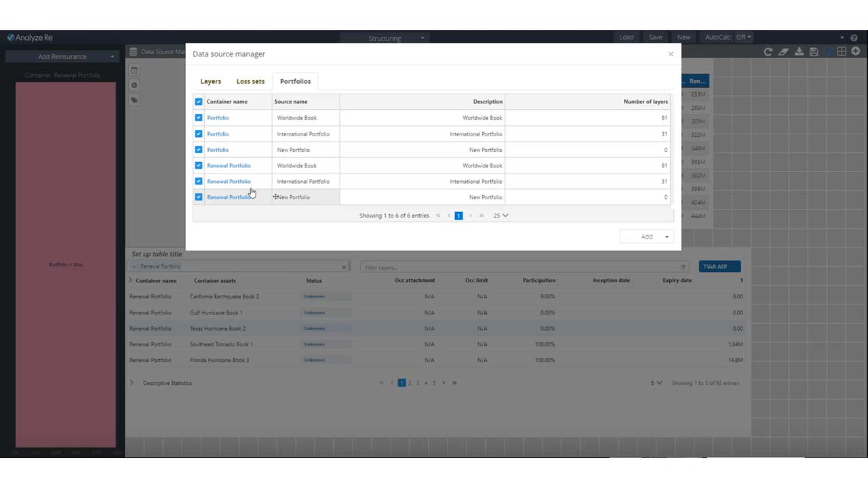Click the eraser clear icon

[x=783, y=52]
